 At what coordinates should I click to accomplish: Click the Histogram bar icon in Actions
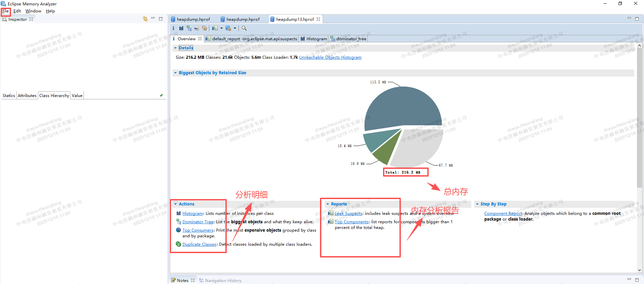click(x=178, y=213)
